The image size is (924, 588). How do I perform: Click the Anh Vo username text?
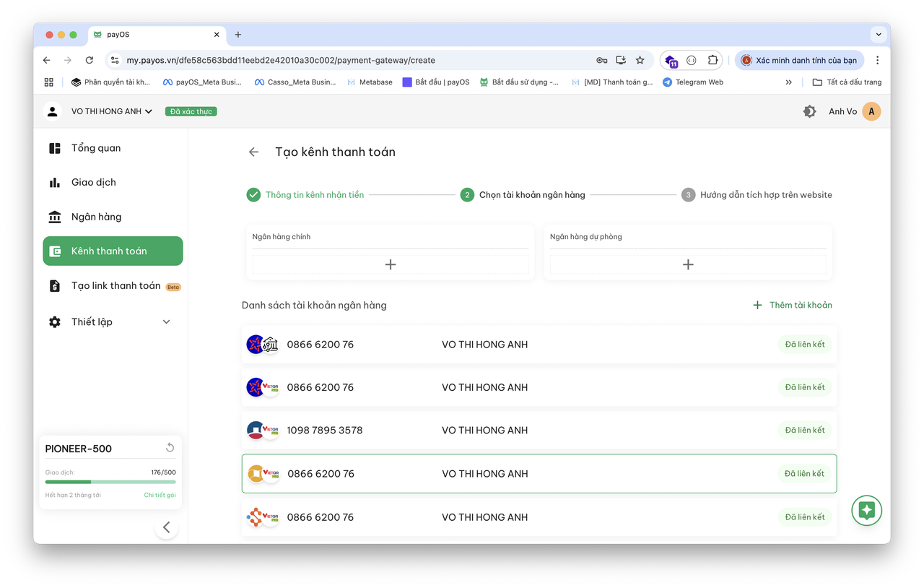842,111
